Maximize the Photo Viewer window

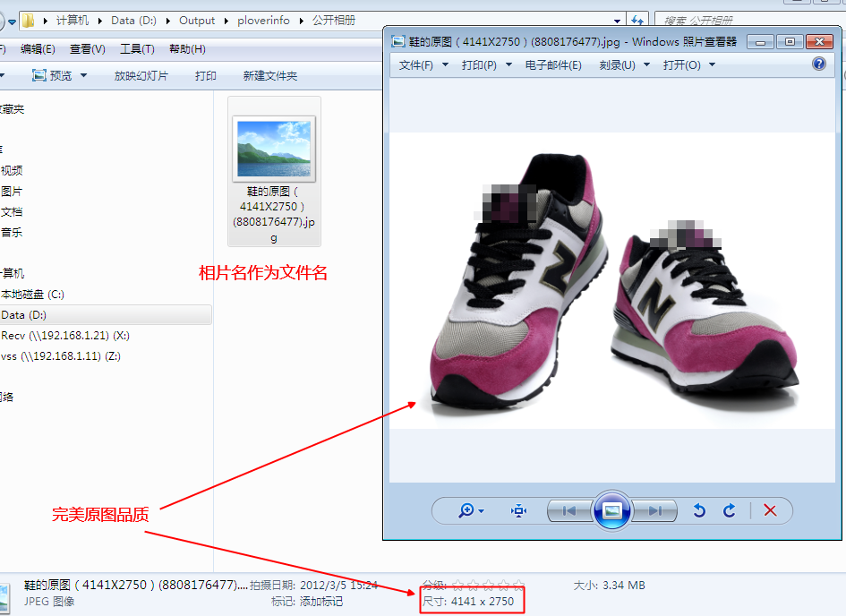tap(790, 41)
